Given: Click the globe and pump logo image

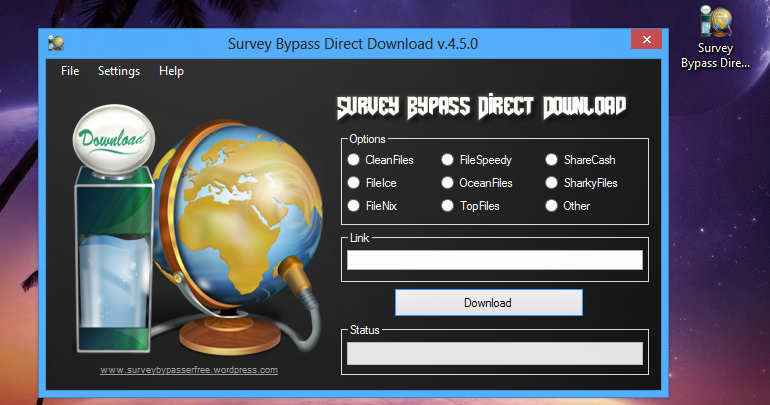Looking at the screenshot, I should coord(197,229).
